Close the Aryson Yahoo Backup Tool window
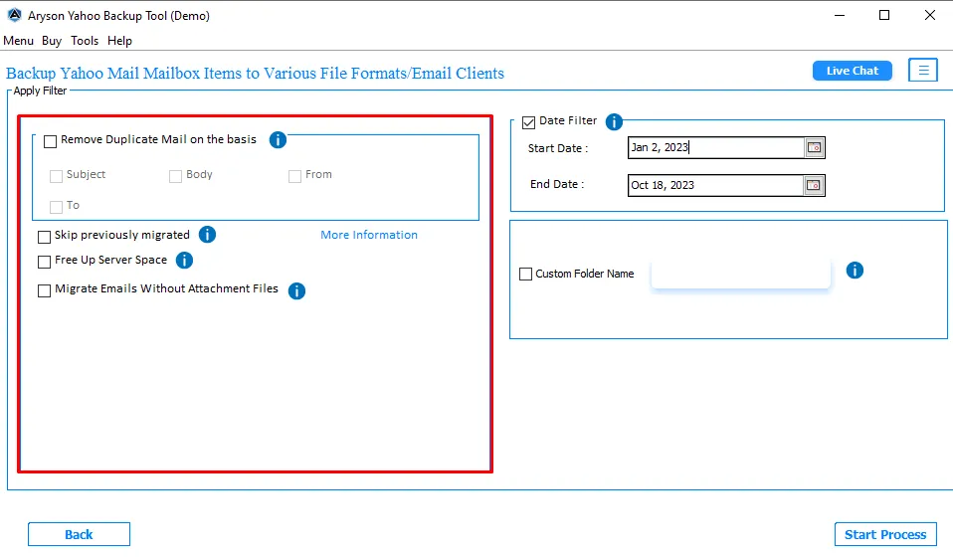 pos(930,15)
